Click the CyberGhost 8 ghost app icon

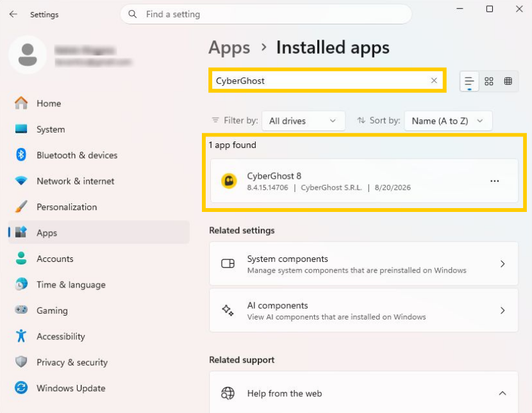(x=229, y=181)
